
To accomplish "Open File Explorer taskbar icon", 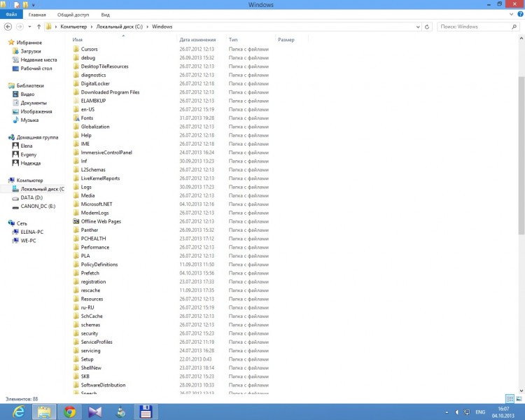I will click(x=44, y=412).
